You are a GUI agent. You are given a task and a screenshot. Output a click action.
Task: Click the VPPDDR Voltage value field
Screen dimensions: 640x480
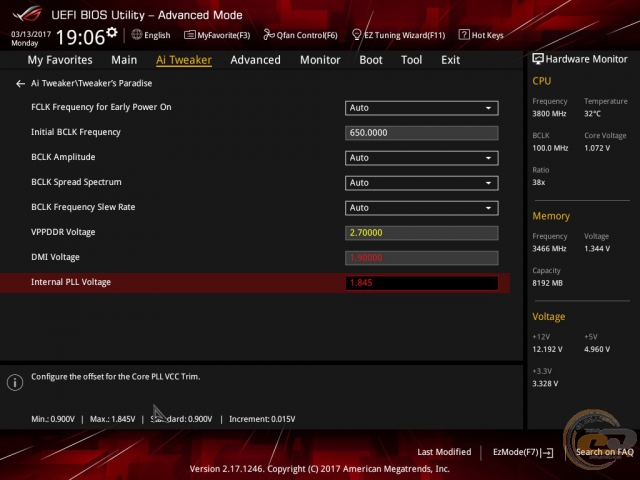422,233
